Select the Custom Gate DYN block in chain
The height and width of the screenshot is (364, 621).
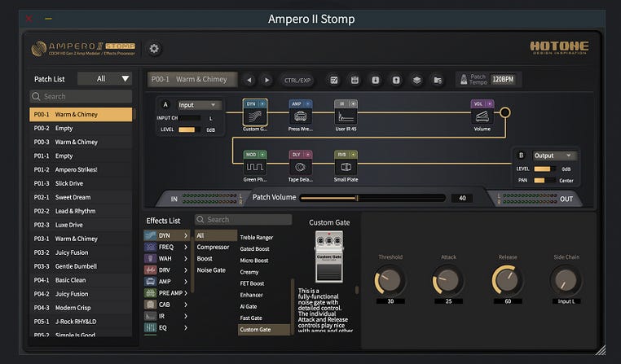pos(254,116)
